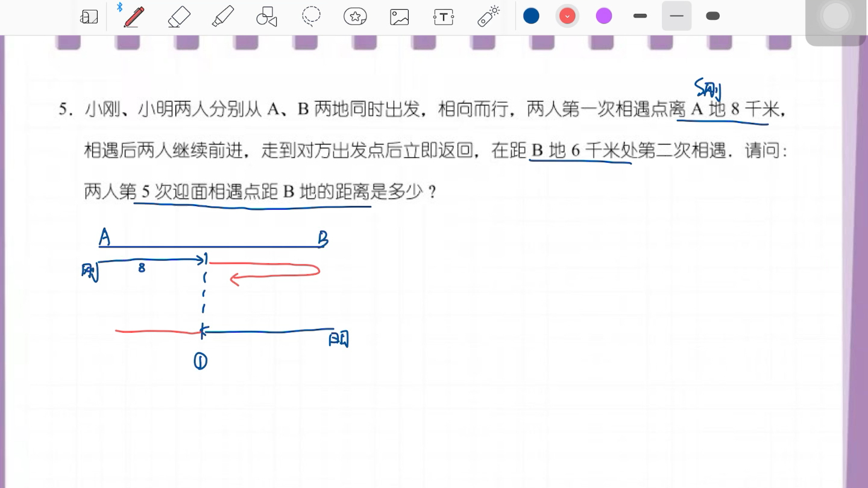Open the selected red color options
Screen dimensions: 868x488
tap(567, 16)
